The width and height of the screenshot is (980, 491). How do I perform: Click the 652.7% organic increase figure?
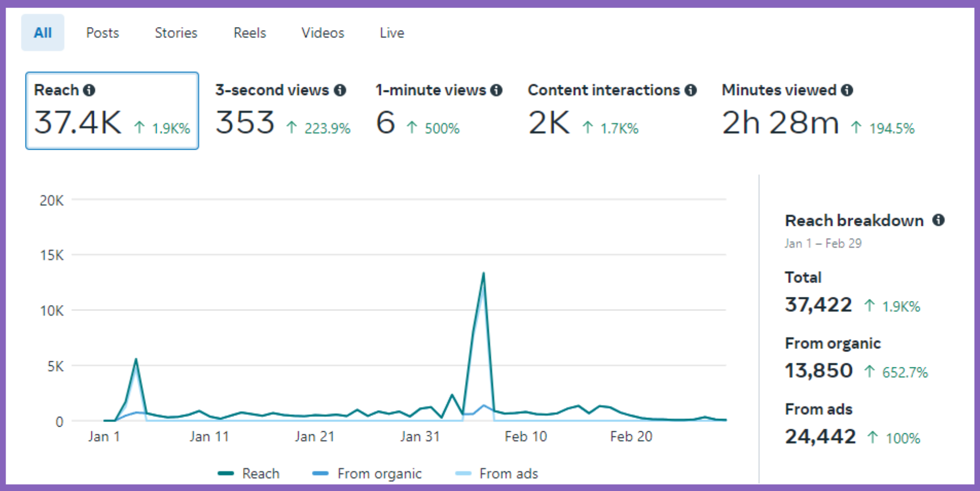click(x=905, y=372)
